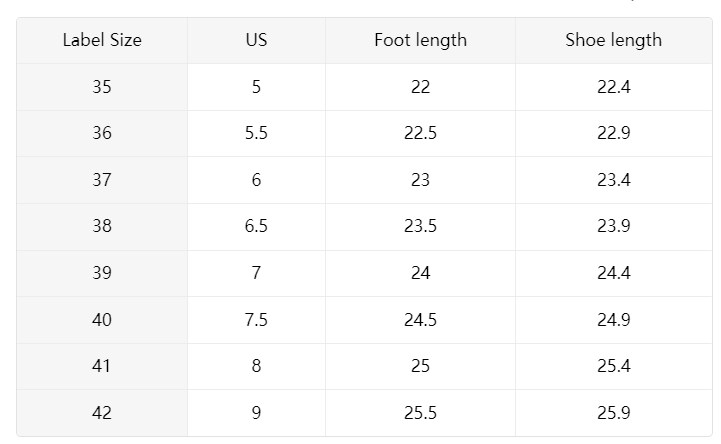Click US size 5.5 cell
The image size is (721, 444).
[x=257, y=133]
